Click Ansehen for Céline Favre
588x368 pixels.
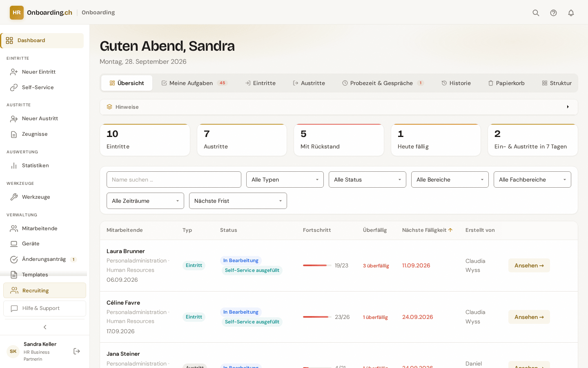point(529,317)
